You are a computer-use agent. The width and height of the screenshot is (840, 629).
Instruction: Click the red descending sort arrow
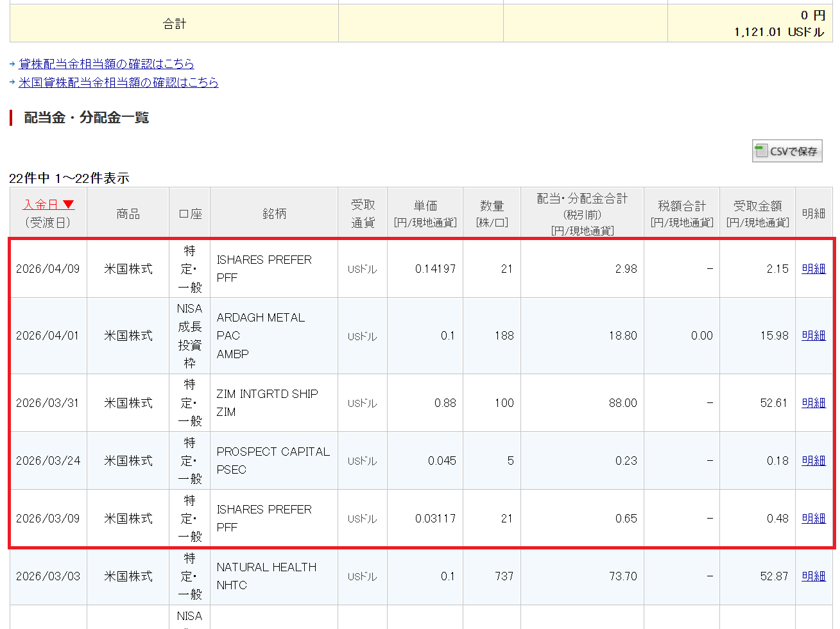[68, 205]
